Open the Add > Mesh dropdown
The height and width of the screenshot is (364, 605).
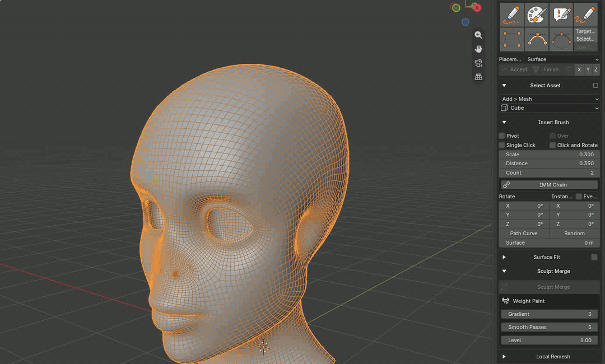pos(550,99)
